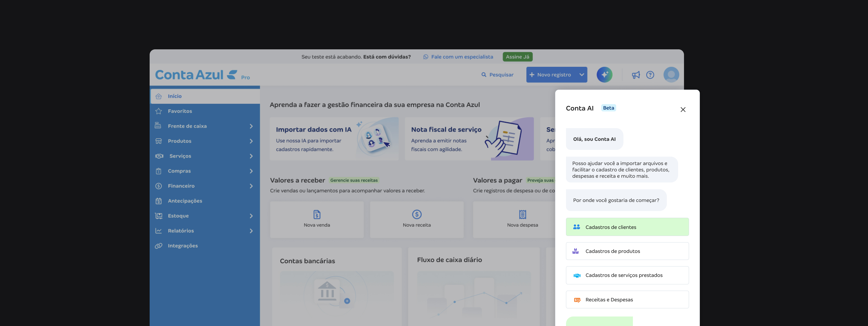Open Integrações in the sidebar
868x326 pixels.
pyautogui.click(x=205, y=246)
